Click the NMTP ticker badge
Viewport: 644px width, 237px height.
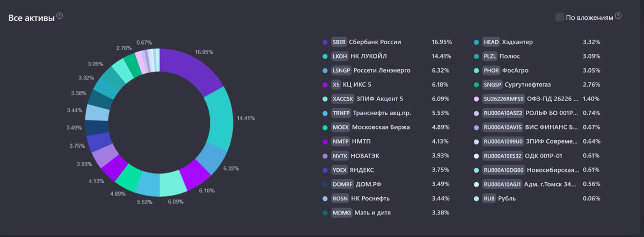tap(340, 141)
